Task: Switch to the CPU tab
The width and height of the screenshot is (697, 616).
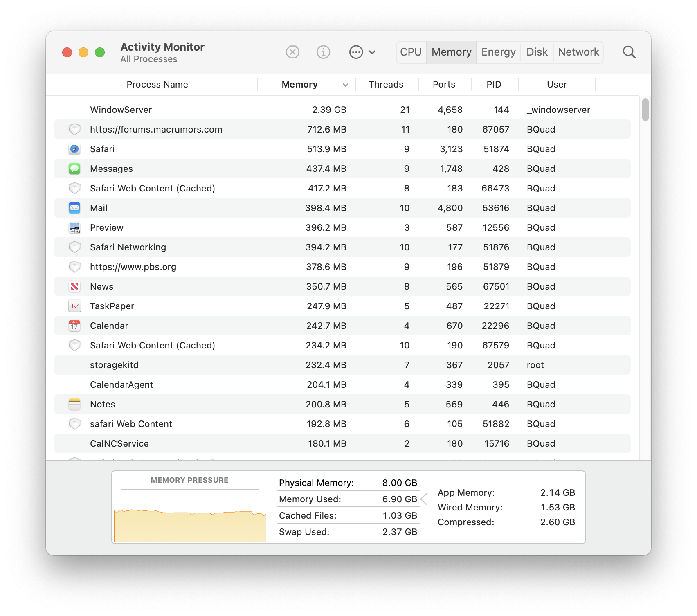Action: [411, 52]
